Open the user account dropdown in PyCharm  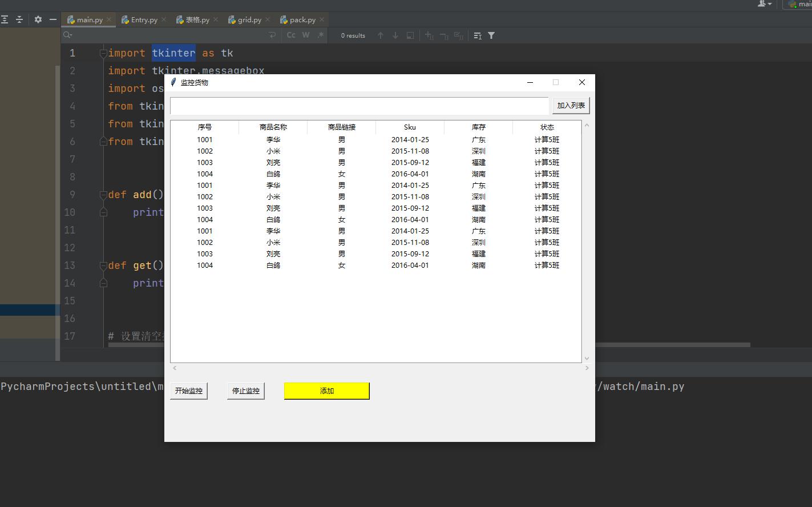click(765, 4)
